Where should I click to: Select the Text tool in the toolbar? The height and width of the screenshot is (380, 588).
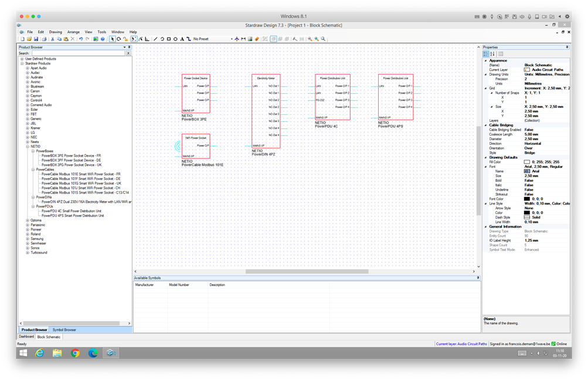[182, 39]
